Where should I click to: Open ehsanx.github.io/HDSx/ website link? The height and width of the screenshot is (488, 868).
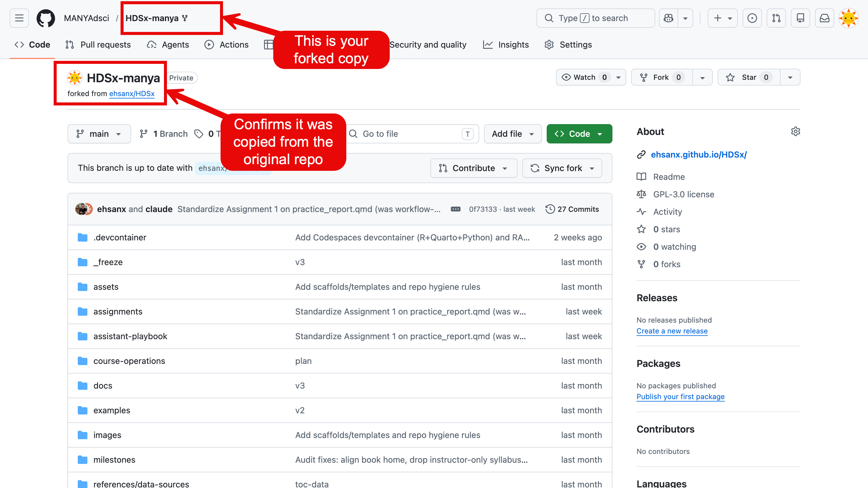click(x=699, y=155)
